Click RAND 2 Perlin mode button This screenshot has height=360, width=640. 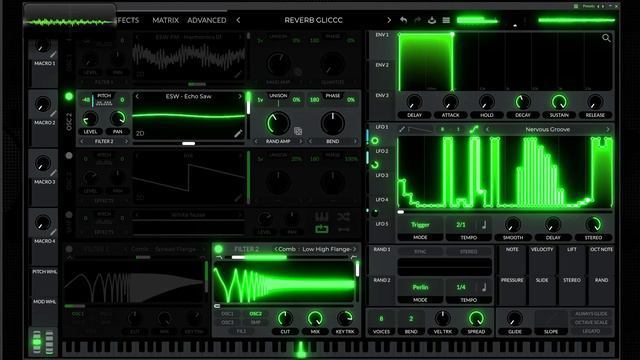[x=420, y=287]
